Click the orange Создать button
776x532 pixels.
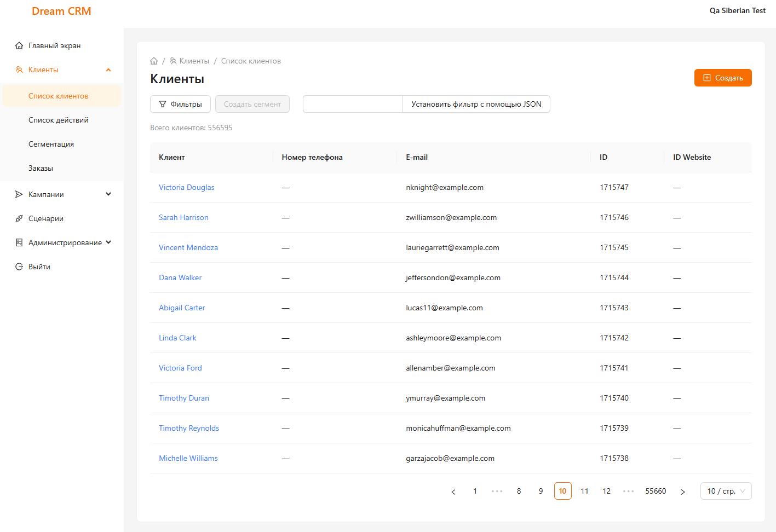[x=723, y=78]
